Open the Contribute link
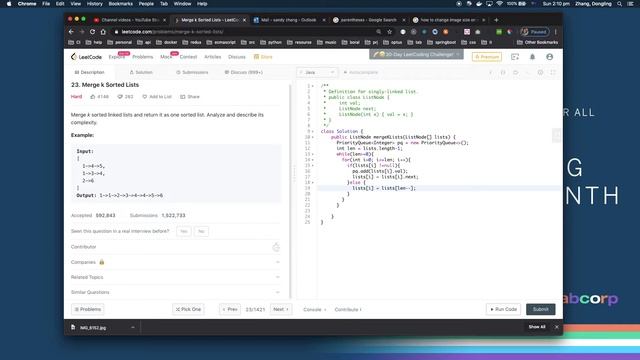Viewport: 640px width, 360px height. pyautogui.click(x=348, y=309)
